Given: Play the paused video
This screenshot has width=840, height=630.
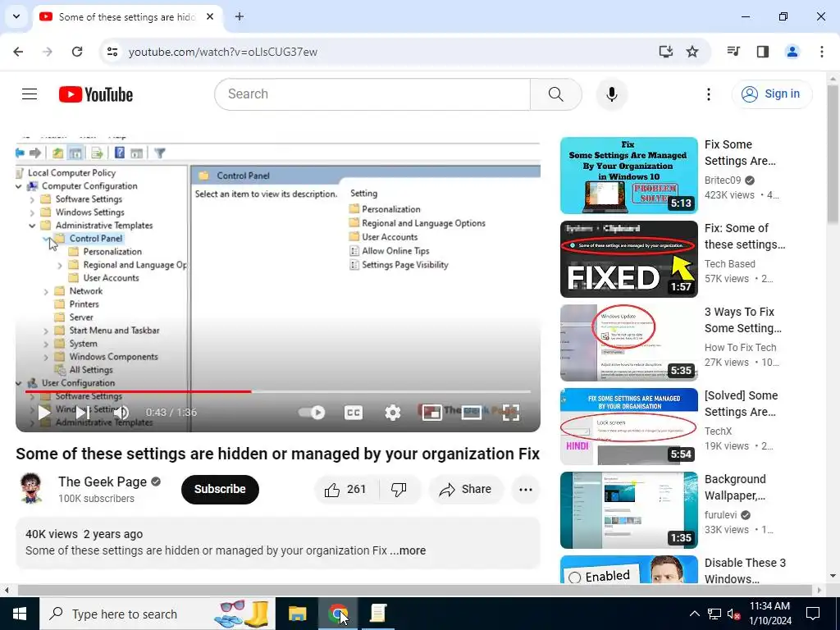Looking at the screenshot, I should [x=44, y=413].
